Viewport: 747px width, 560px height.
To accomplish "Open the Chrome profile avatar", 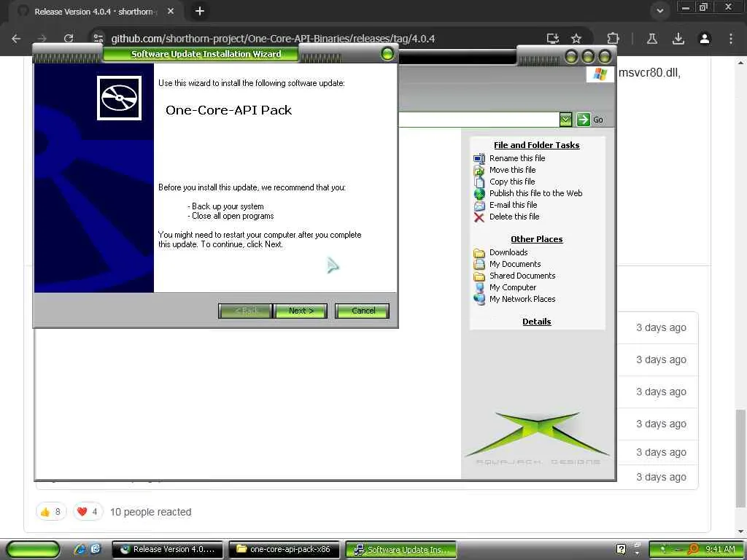I will (705, 39).
